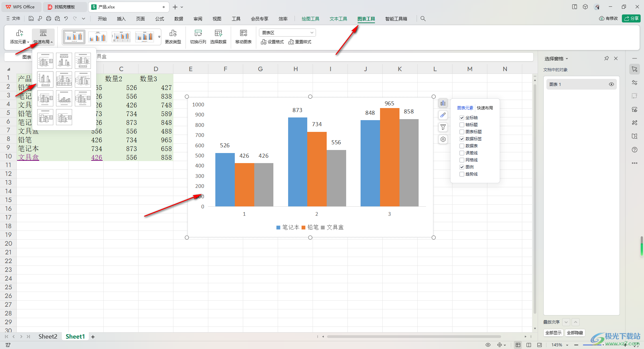Click the chart settings hexagon floating button
The width and height of the screenshot is (644, 349).
[443, 139]
